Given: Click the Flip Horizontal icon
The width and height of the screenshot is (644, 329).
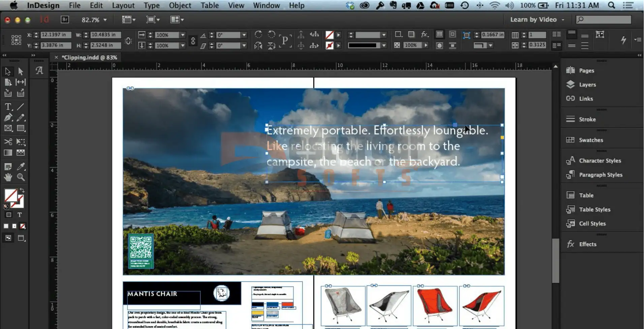Looking at the screenshot, I should click(x=258, y=46).
